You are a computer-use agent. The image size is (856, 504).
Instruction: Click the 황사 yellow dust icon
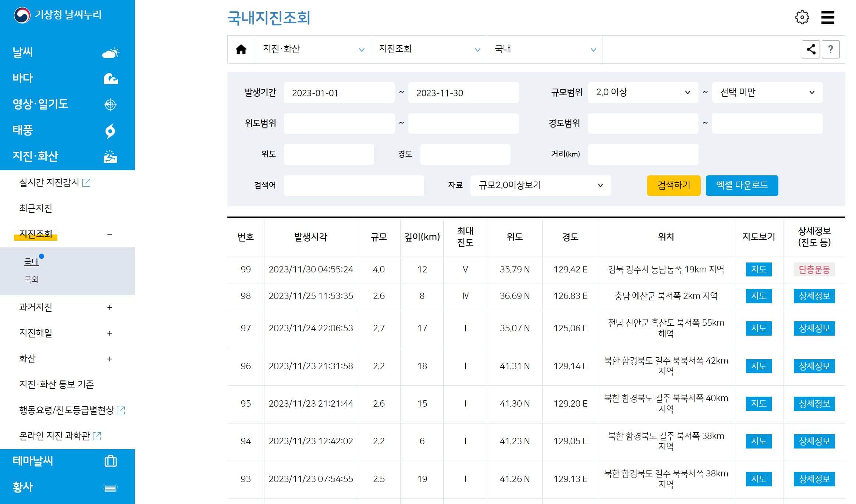point(111,487)
